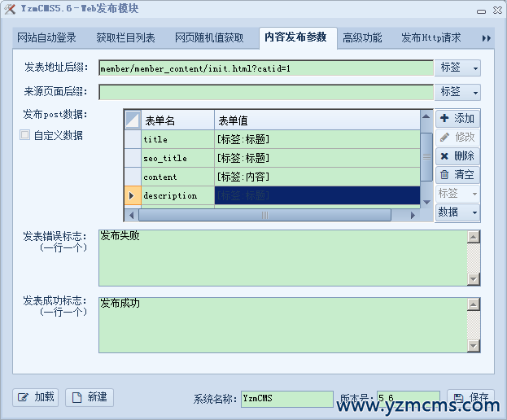Screen dimensions: 507x420
Task: Click the table's horizontal scrollbar thumb
Action: [264, 216]
